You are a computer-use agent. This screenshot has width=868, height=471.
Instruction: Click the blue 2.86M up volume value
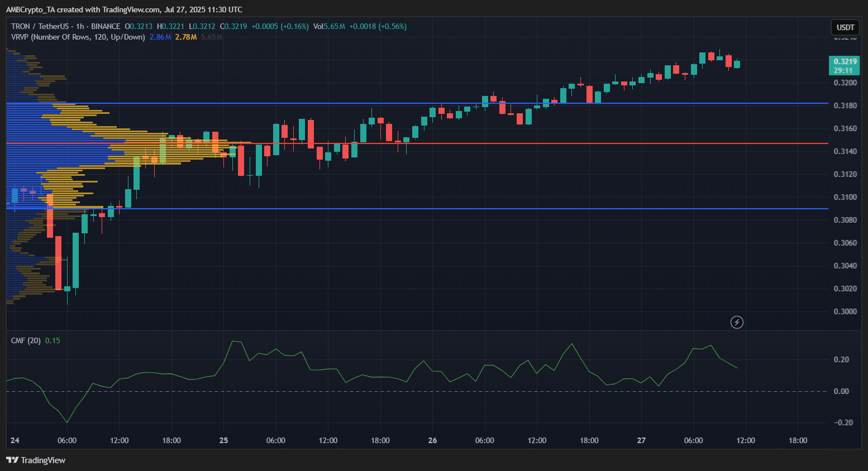click(x=160, y=37)
